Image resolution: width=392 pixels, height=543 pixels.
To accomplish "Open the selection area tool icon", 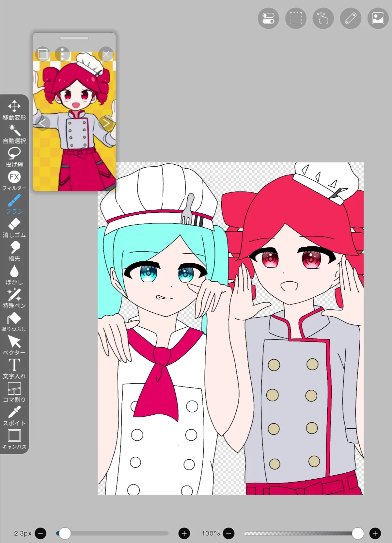I will [296, 18].
